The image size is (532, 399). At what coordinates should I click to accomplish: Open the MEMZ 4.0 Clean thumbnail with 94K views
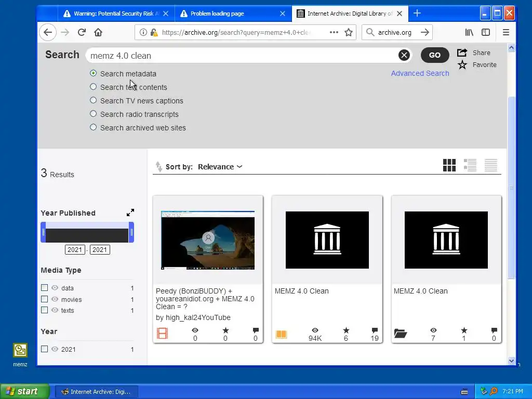click(x=327, y=240)
